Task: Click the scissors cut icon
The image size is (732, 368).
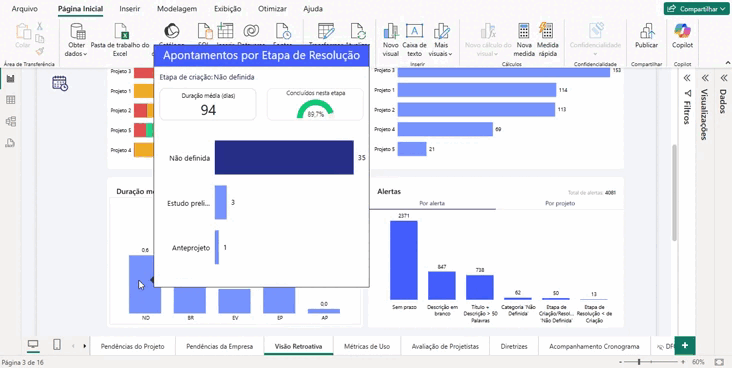Action: pos(40,27)
